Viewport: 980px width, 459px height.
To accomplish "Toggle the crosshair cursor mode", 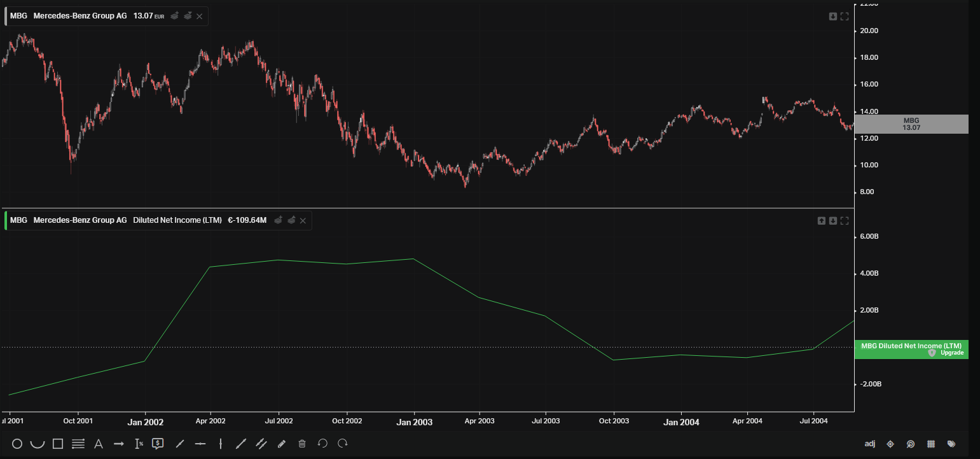I will click(x=890, y=444).
